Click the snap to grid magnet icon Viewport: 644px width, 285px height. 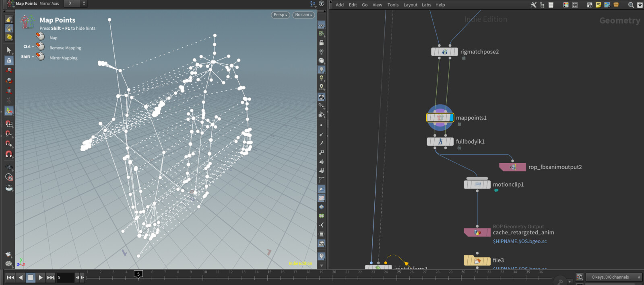[x=9, y=124]
